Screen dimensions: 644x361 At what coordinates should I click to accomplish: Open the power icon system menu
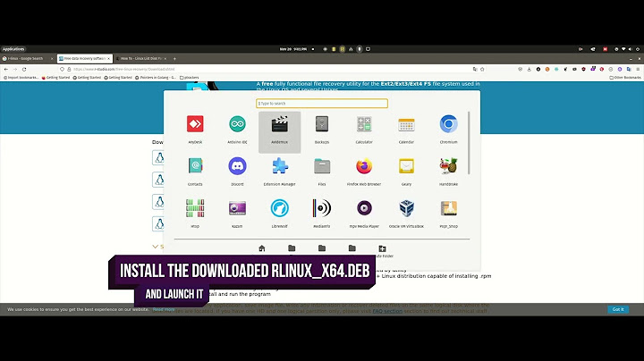pyautogui.click(x=638, y=49)
